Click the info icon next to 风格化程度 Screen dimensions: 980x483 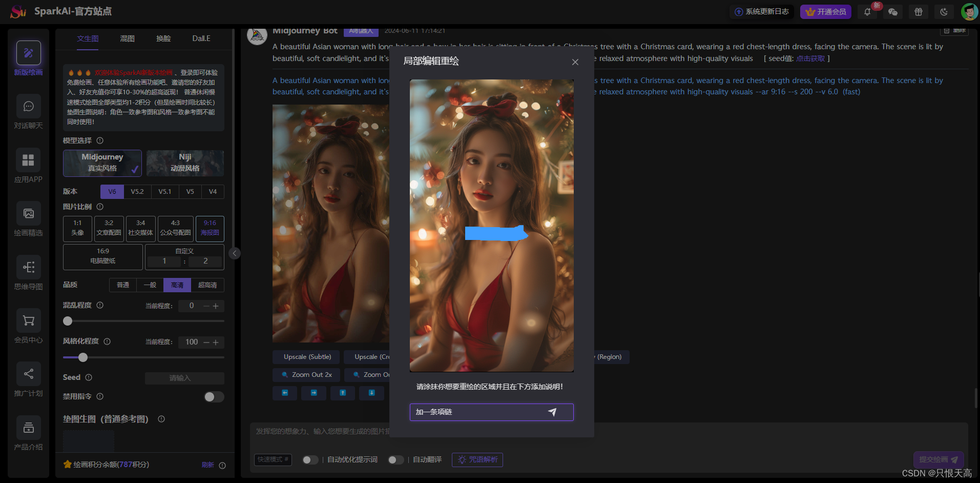[x=107, y=341]
